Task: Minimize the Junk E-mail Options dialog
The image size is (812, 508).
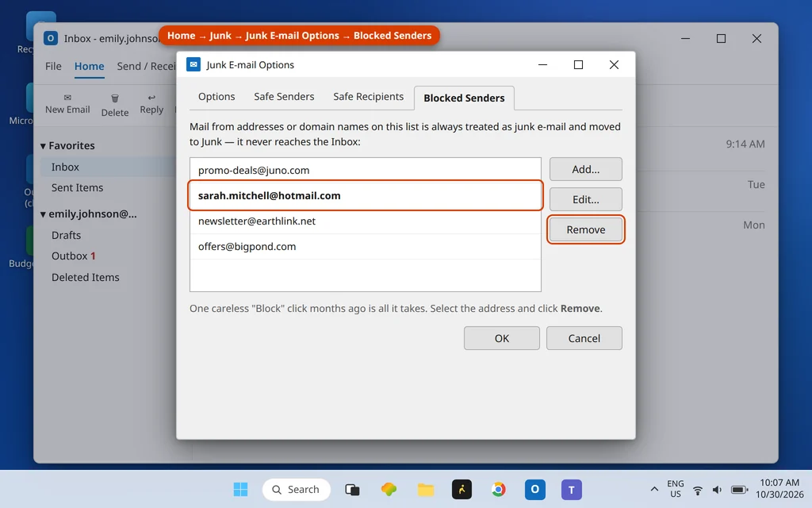Action: click(542, 64)
